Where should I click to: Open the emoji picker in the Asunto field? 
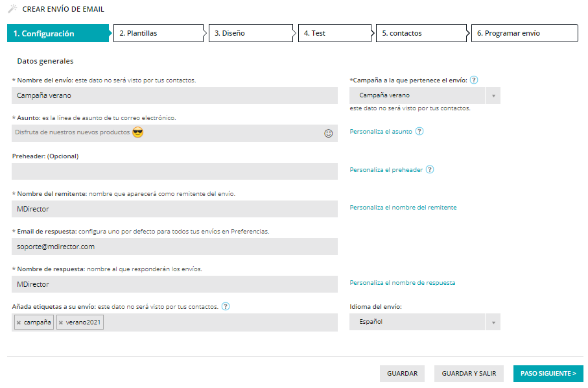[330, 133]
